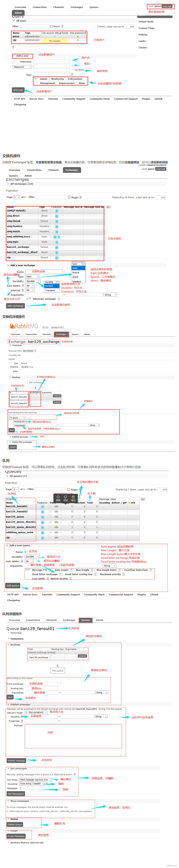179x868 pixels.
Task: Click the Delete Queue button
Action: pyautogui.click(x=15, y=825)
